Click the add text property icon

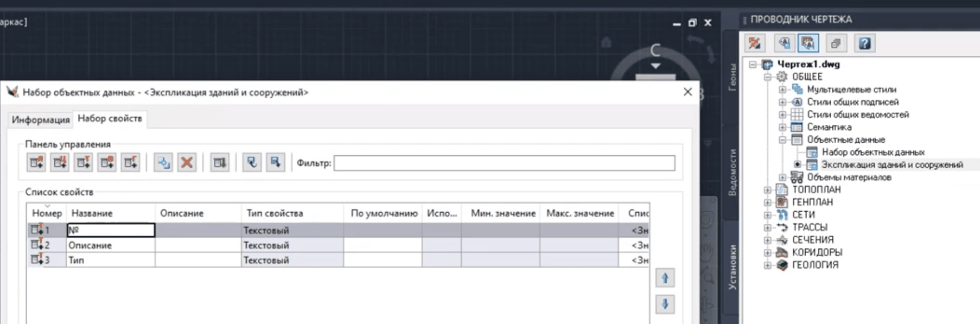click(x=83, y=163)
